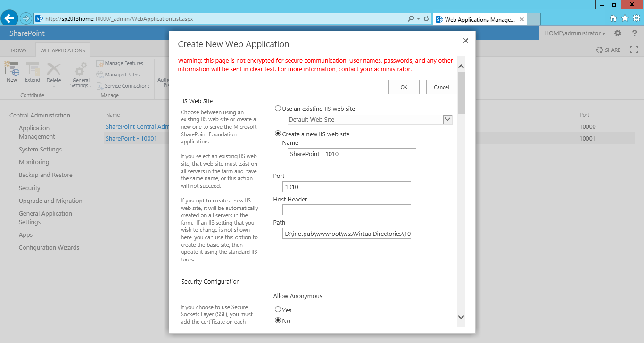
Task: Select Create a new IIS web site
Action: [x=278, y=134]
